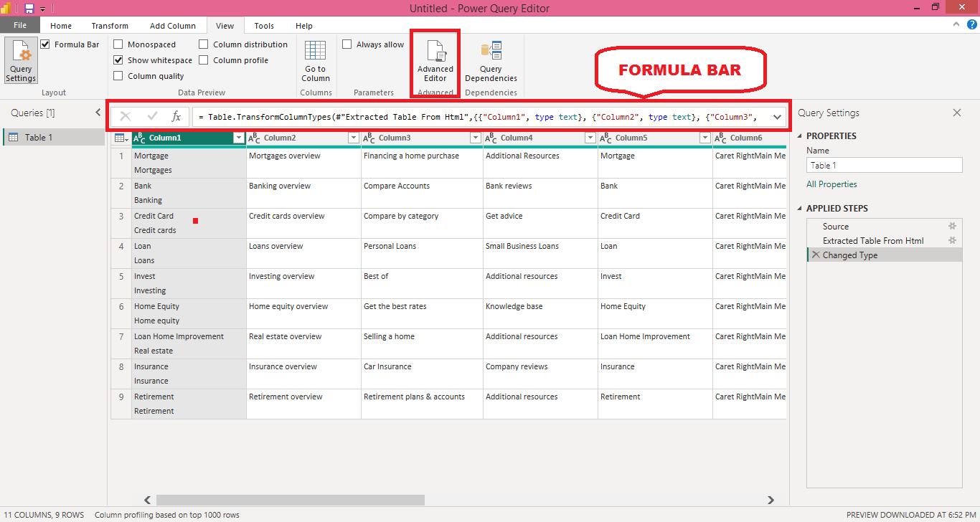Enable Column profile checkbox
This screenshot has width=980, height=522.
pos(204,60)
